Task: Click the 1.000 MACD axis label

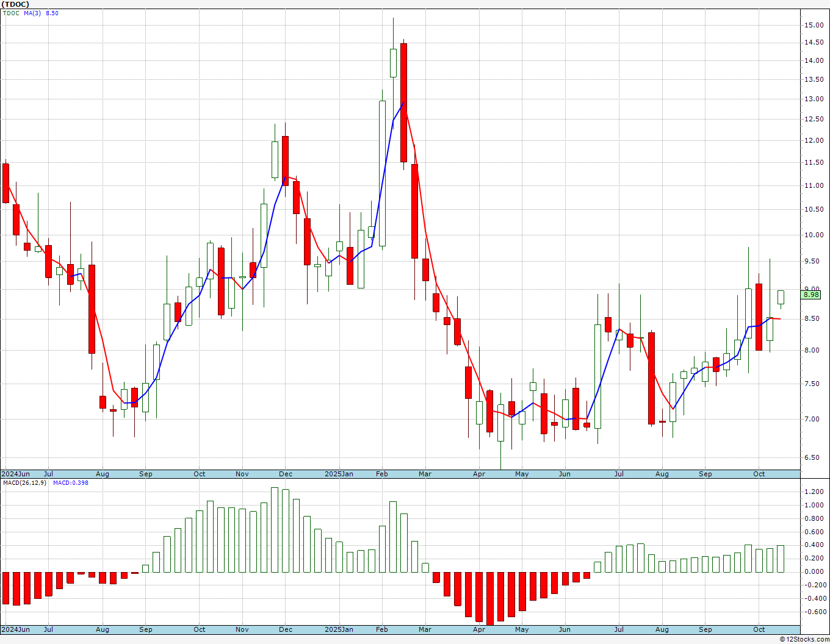Action: (x=814, y=505)
